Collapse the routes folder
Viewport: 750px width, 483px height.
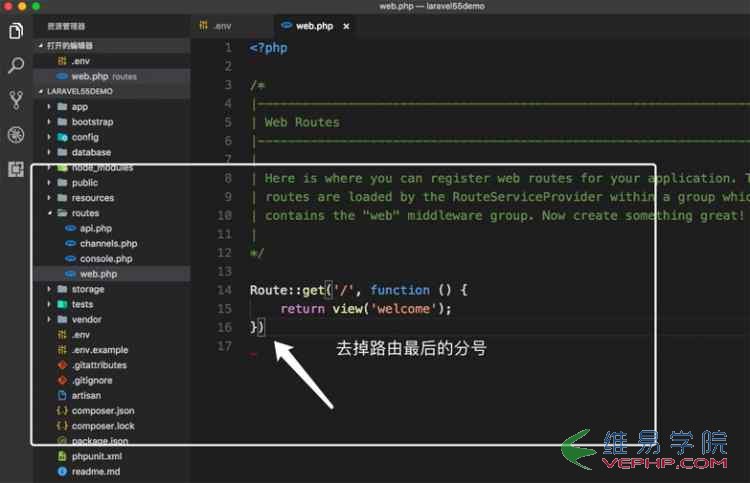point(49,213)
